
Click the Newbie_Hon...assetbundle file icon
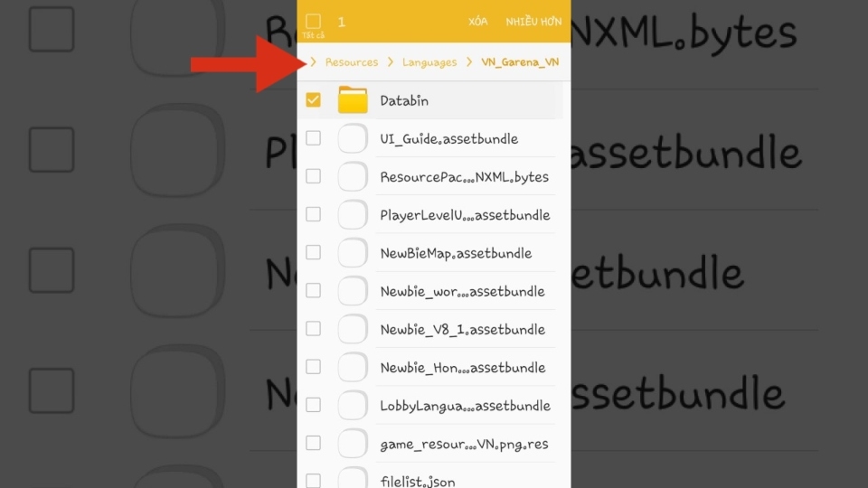[353, 368]
